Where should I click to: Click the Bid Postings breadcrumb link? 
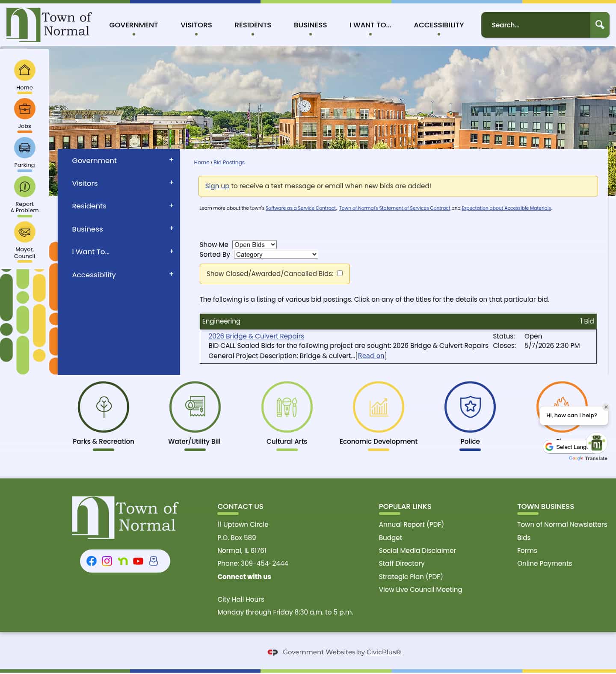click(229, 163)
